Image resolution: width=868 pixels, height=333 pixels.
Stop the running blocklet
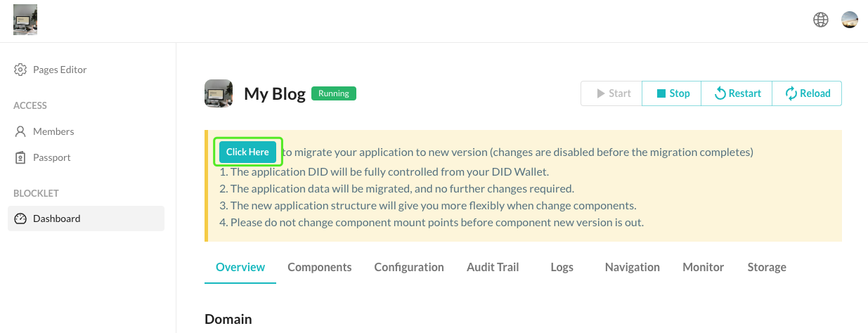click(x=673, y=93)
